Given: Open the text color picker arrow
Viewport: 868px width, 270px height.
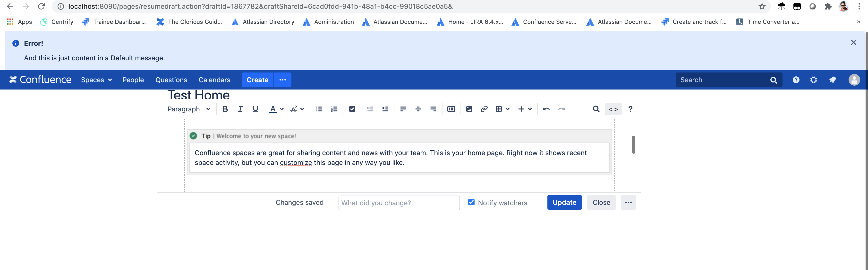Looking at the screenshot, I should click(x=282, y=109).
